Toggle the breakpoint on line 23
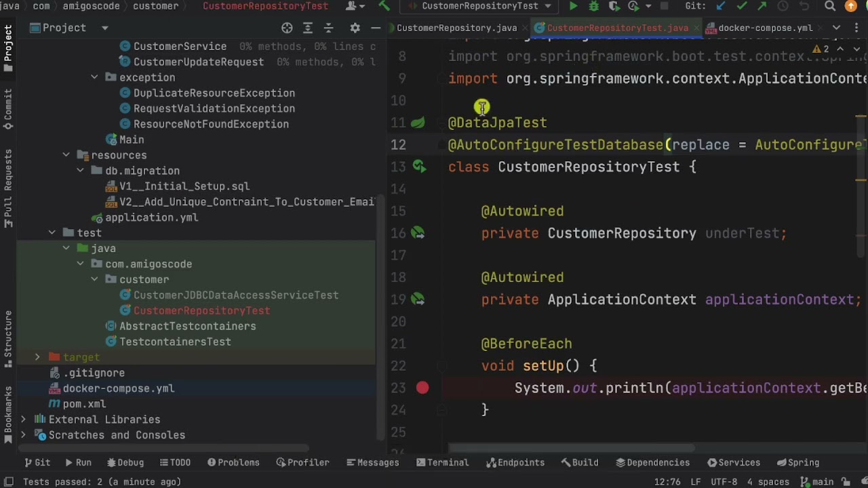Screen dimensions: 868x488 coord(422,388)
